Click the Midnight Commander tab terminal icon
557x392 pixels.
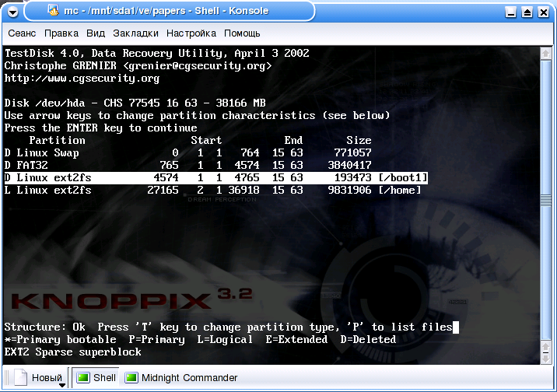[x=131, y=377]
